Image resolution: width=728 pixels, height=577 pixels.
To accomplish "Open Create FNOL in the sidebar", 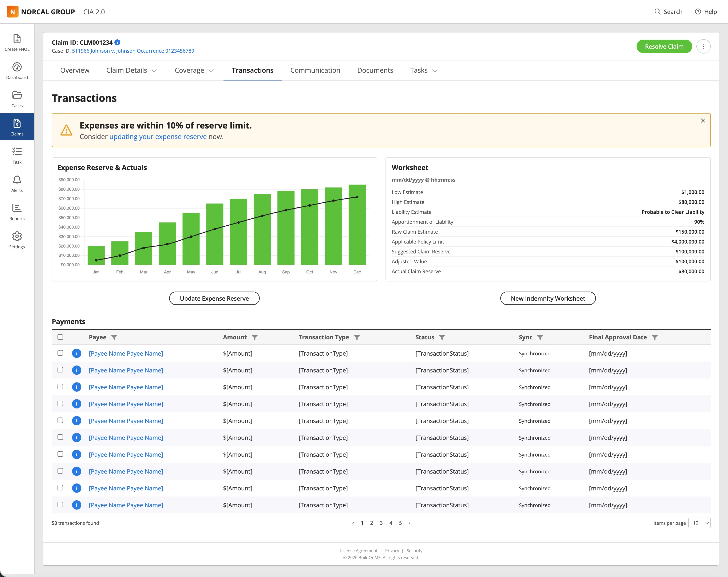I will pos(17,43).
